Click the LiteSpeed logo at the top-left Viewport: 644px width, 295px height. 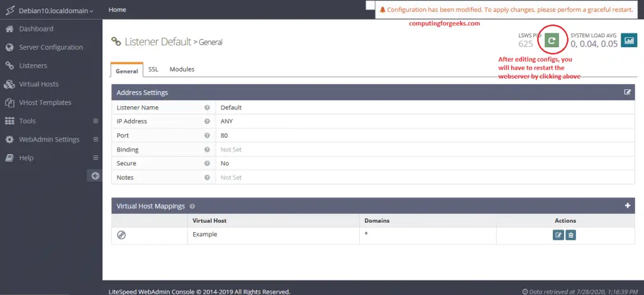click(10, 11)
